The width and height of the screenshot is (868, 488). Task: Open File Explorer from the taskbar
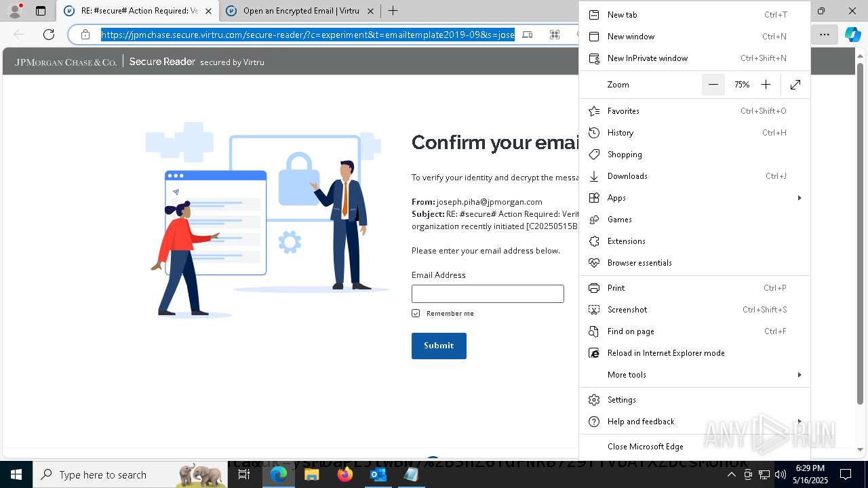point(312,474)
